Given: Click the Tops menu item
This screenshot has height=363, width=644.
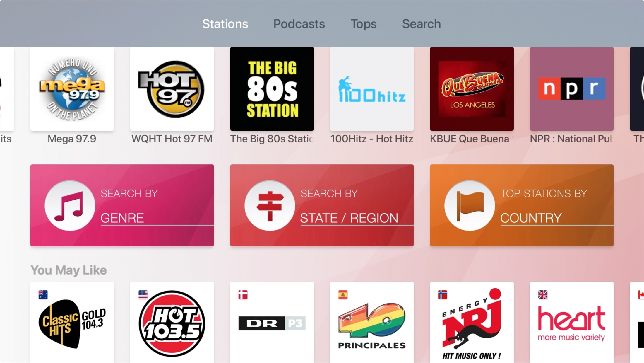Looking at the screenshot, I should click(363, 23).
